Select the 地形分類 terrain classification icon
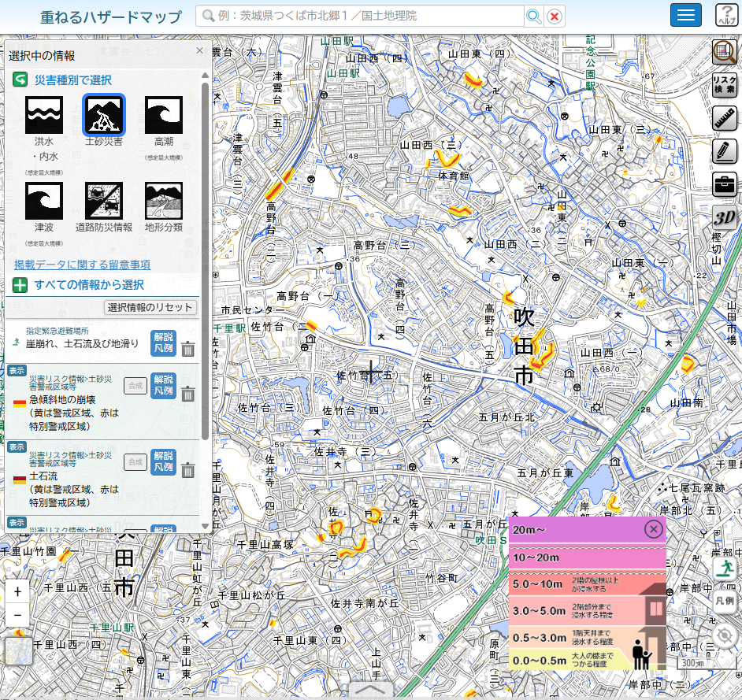Screen dimensions: 742x700 pos(164,201)
